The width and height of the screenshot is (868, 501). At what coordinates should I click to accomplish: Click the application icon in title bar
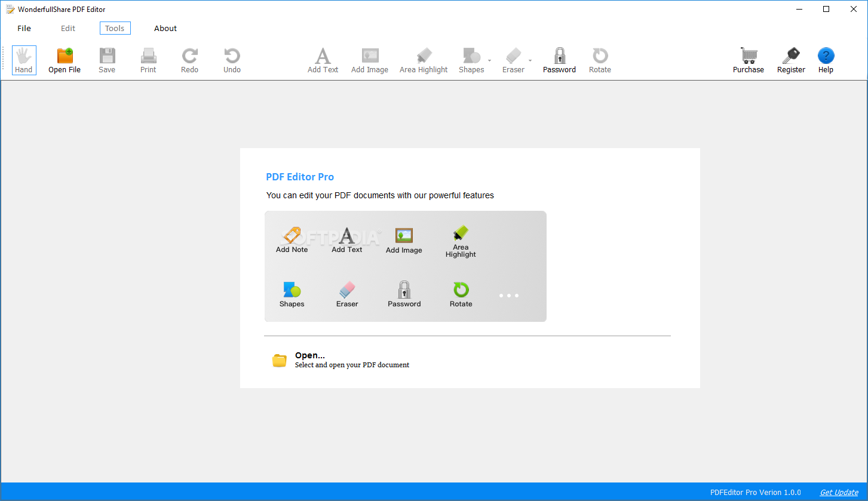(10, 9)
